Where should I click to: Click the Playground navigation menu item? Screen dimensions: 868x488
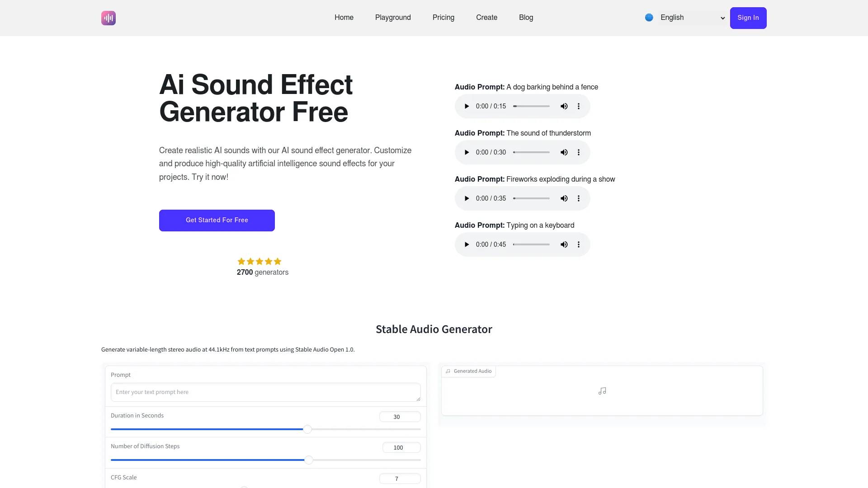click(393, 17)
